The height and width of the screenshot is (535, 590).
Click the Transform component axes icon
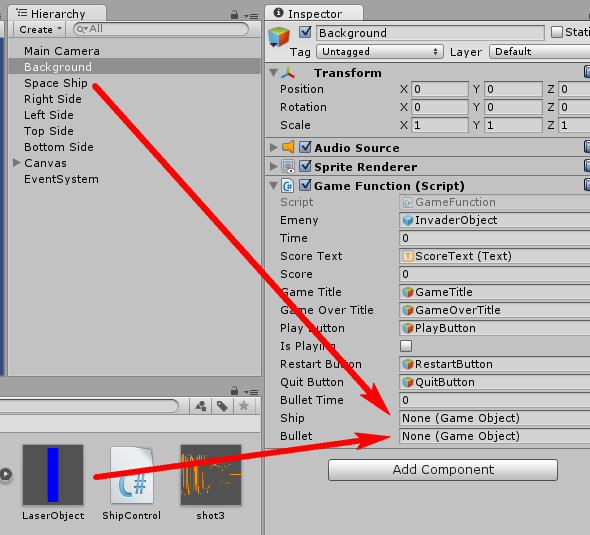click(x=288, y=73)
